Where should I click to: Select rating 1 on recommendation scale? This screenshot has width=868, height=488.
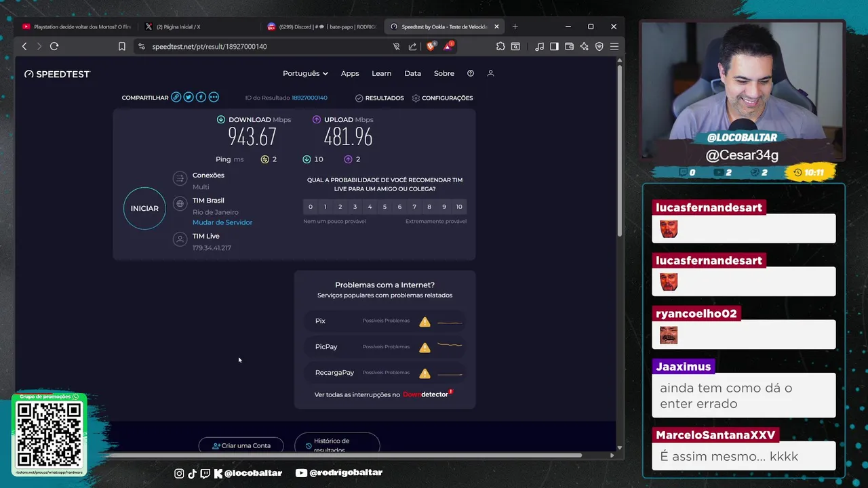pos(325,207)
